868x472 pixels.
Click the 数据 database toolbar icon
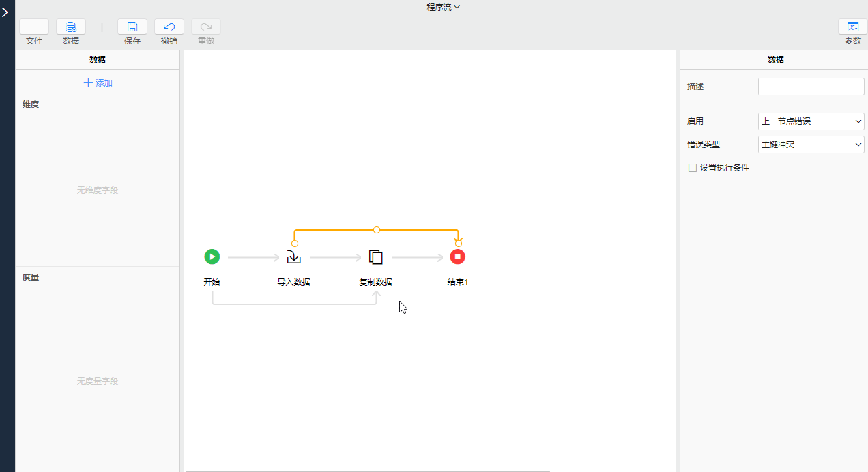[x=70, y=27]
